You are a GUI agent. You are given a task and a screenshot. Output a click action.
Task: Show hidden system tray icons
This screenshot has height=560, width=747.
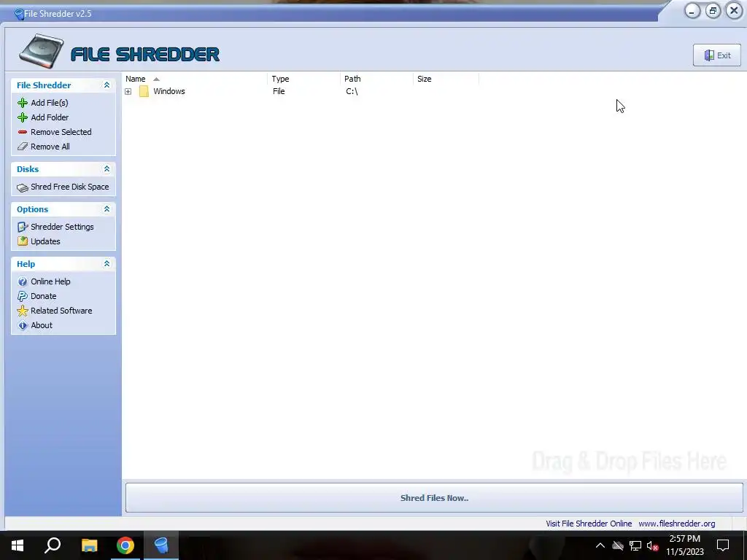tap(600, 546)
